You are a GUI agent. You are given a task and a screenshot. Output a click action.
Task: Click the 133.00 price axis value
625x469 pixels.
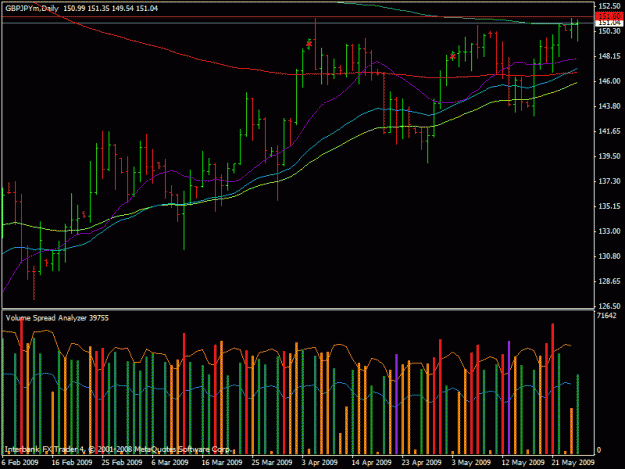[x=609, y=231]
